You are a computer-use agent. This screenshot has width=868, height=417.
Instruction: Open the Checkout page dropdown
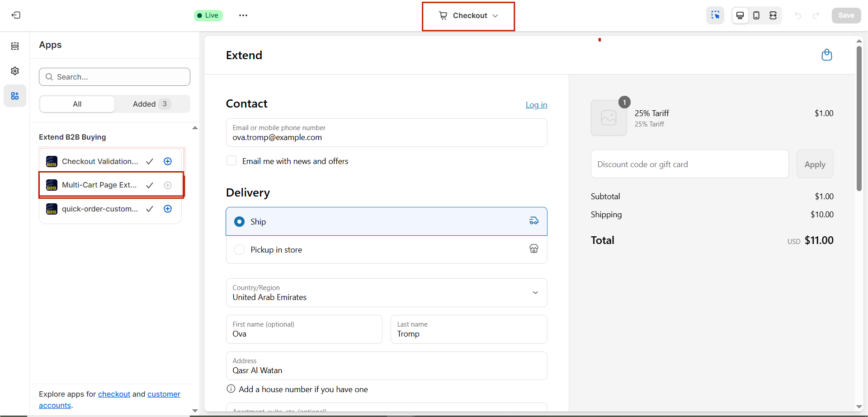point(468,16)
